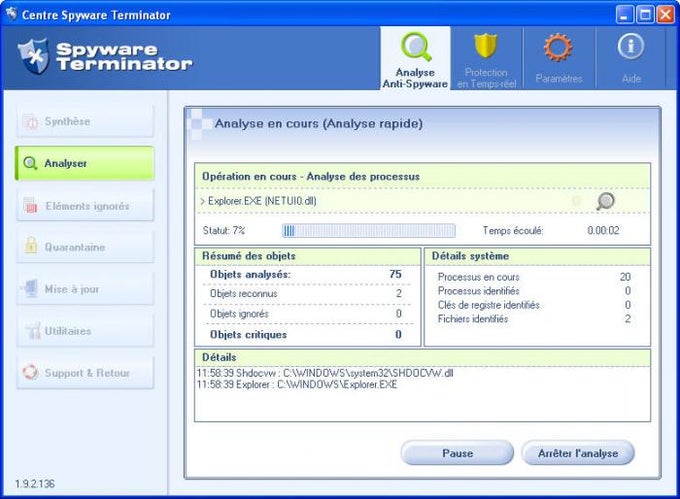Click the Analyser magnifier sidebar icon
680x499 pixels.
30,163
